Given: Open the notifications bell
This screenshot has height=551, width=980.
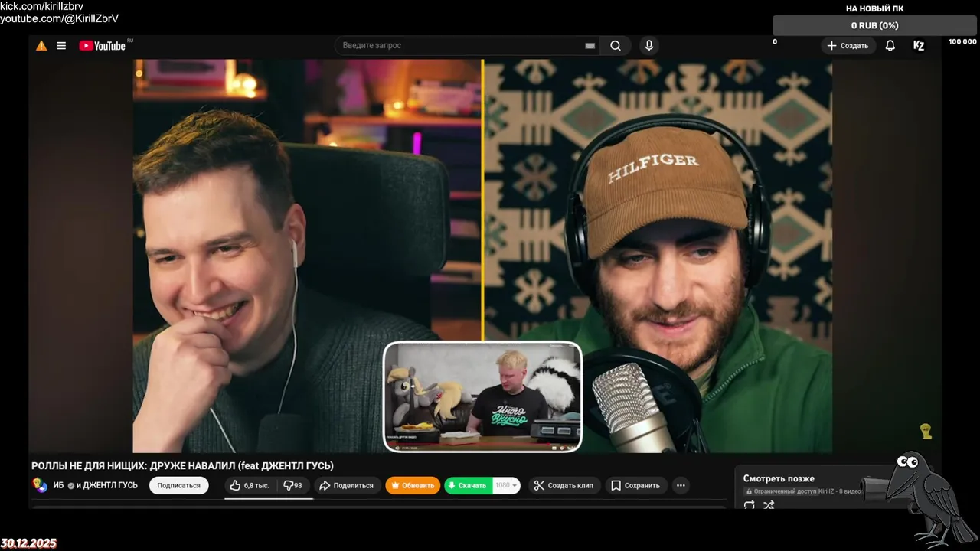Looking at the screenshot, I should pyautogui.click(x=890, y=46).
